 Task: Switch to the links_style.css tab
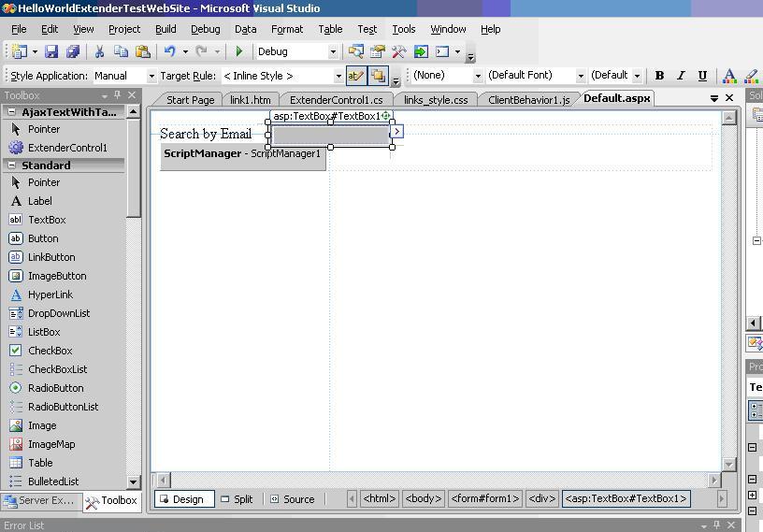(x=436, y=100)
